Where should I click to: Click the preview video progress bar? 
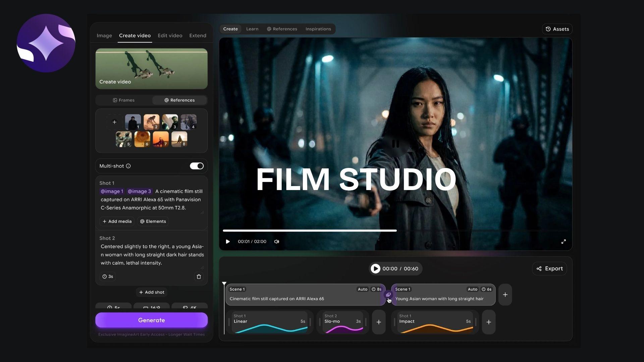click(396, 231)
